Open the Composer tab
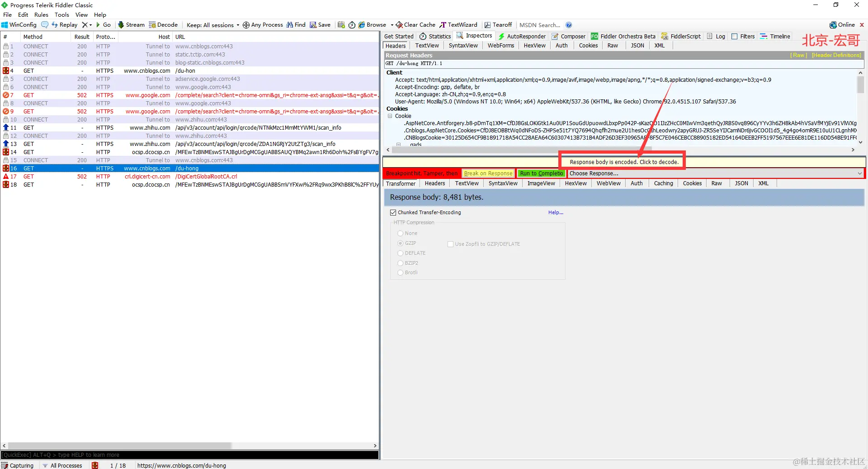Image resolution: width=868 pixels, height=469 pixels. (x=569, y=36)
